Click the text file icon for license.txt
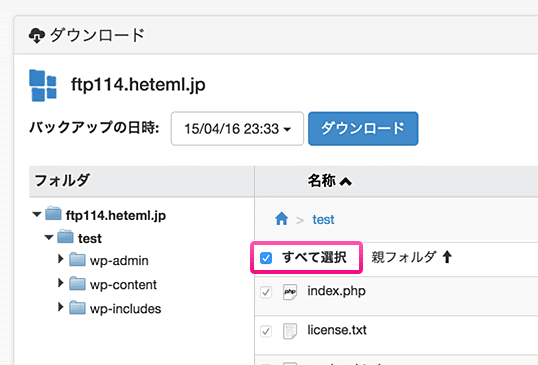Image resolution: width=538 pixels, height=365 pixels. point(290,331)
